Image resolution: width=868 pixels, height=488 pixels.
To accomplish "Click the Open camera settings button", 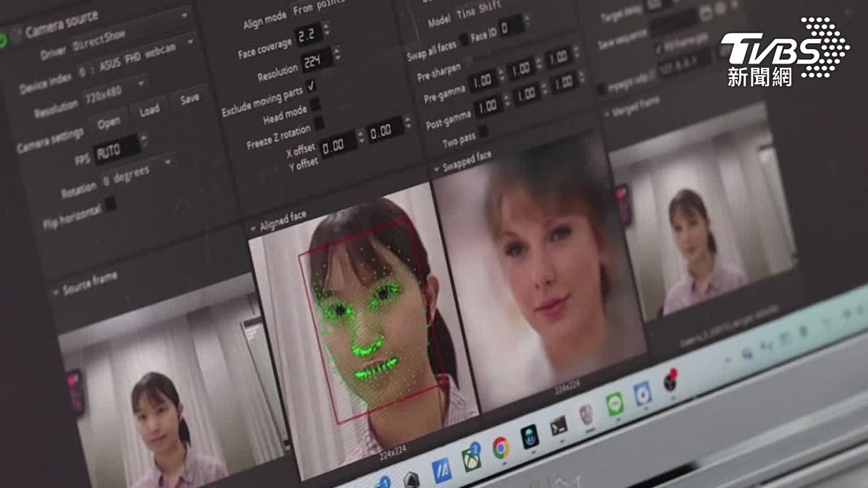I will click(x=109, y=122).
